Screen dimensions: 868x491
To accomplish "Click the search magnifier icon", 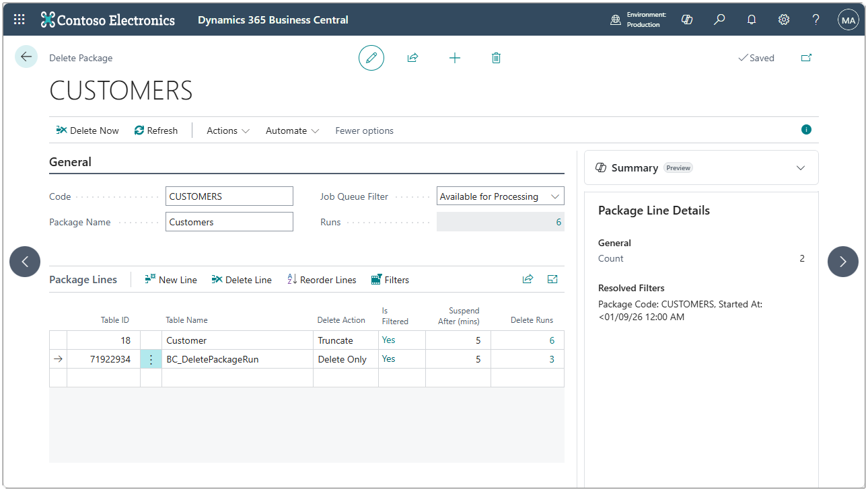I will point(719,20).
